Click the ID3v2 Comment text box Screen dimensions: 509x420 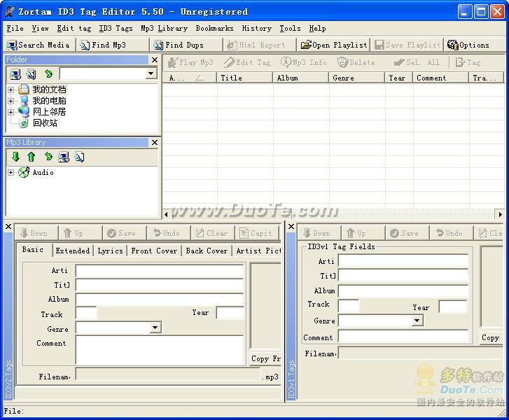pyautogui.click(x=160, y=350)
